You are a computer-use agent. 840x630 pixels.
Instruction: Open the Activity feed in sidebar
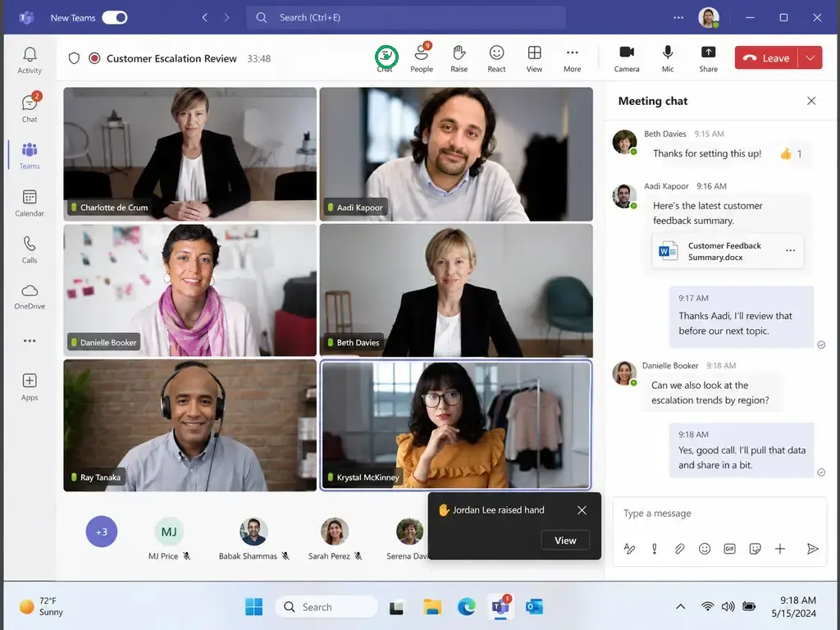point(30,60)
